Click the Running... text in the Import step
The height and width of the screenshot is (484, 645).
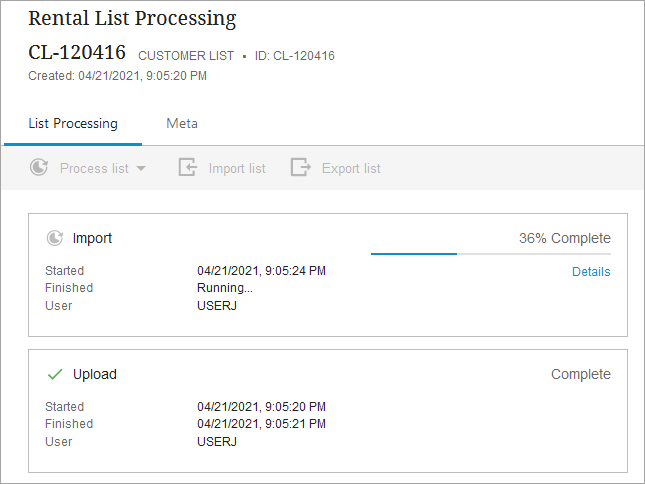point(225,288)
